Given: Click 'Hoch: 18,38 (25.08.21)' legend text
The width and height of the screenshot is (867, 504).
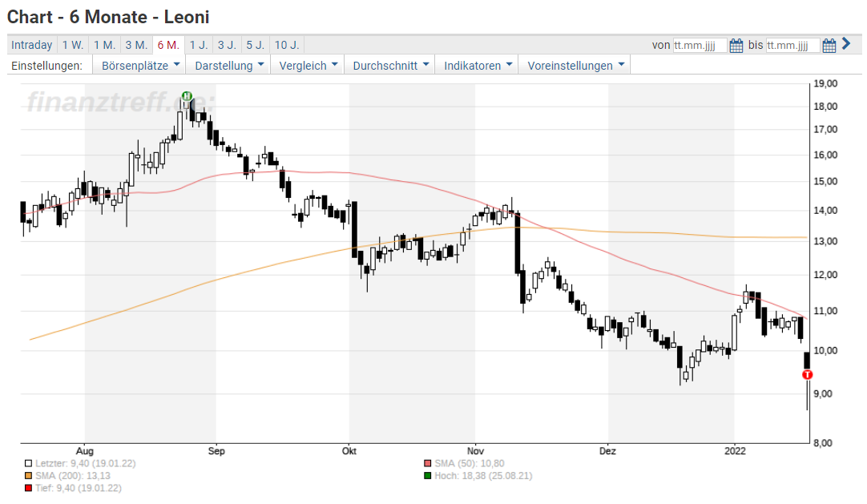Looking at the screenshot, I should [483, 476].
